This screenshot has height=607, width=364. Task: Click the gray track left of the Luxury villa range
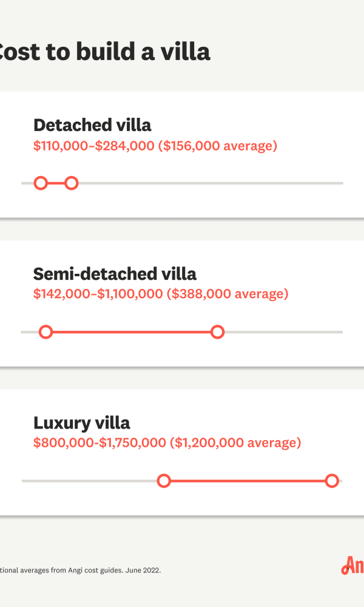tap(89, 481)
